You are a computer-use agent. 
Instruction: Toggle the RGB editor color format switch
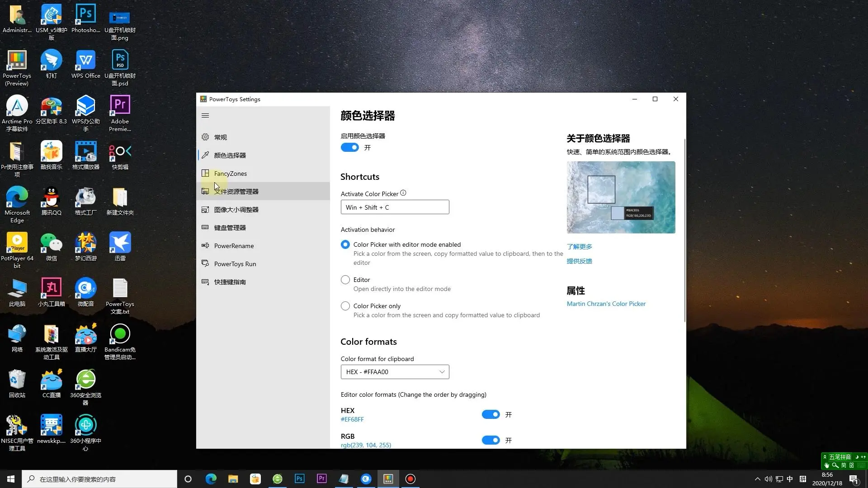pos(491,440)
